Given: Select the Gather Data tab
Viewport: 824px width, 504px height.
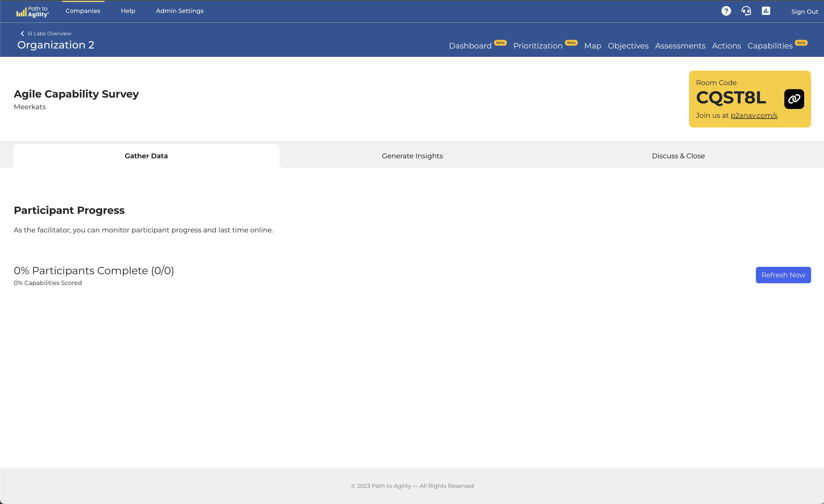Looking at the screenshot, I should pos(146,156).
